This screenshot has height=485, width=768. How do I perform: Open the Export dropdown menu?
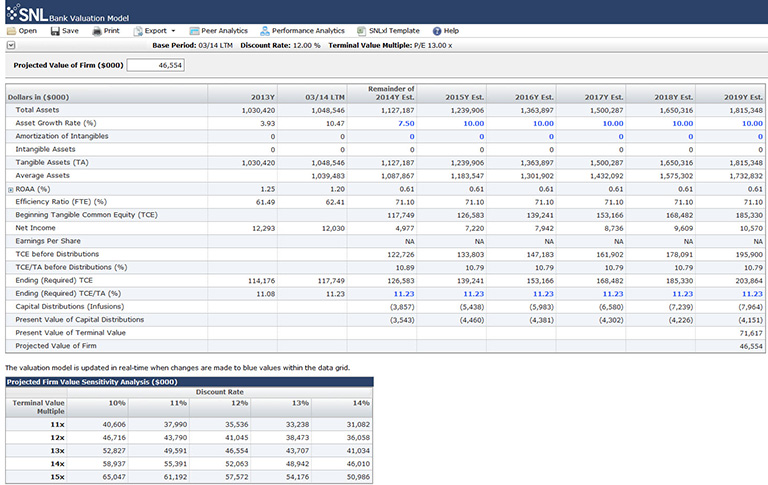pyautogui.click(x=154, y=31)
